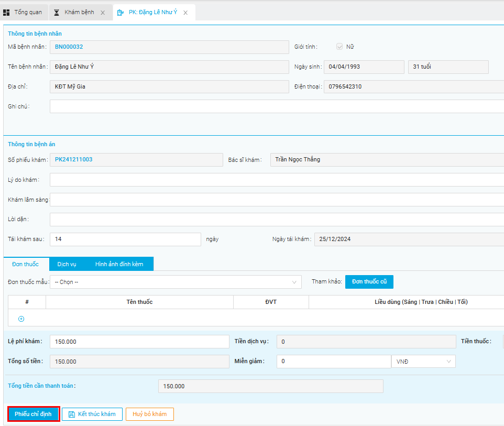This screenshot has height=426, width=504.
Task: Open the Dịch vụ tab
Action: [x=67, y=264]
